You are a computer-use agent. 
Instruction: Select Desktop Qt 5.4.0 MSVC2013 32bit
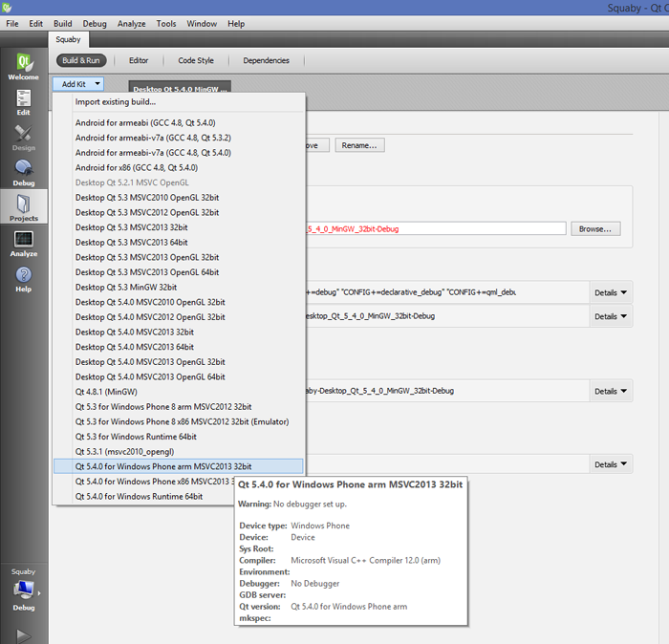tap(180, 332)
